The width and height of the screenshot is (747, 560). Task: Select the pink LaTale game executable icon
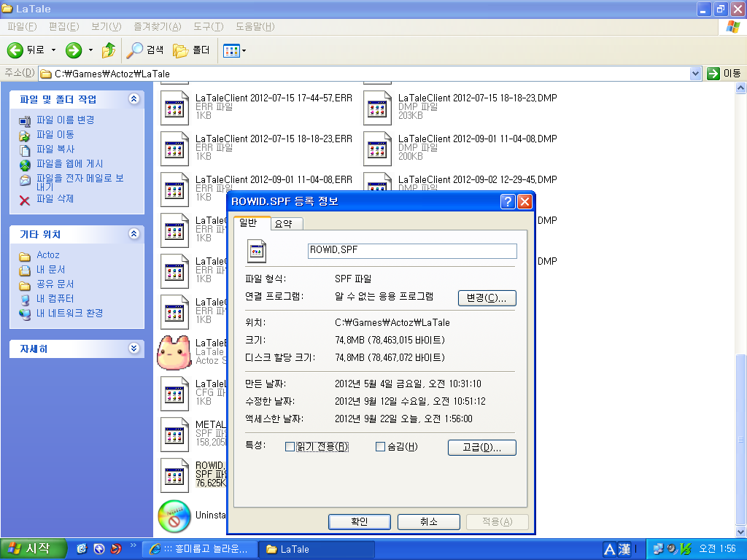click(x=174, y=352)
